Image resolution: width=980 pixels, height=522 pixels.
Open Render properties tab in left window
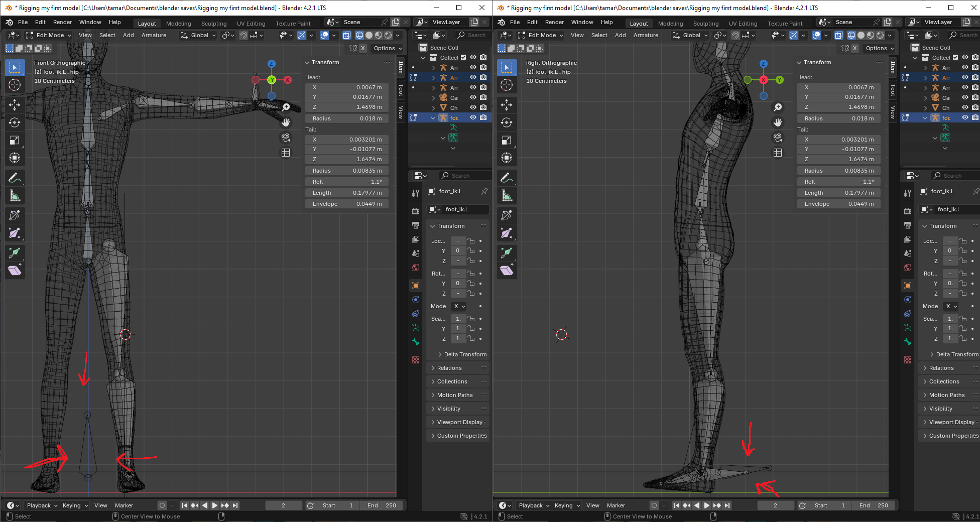click(416, 211)
